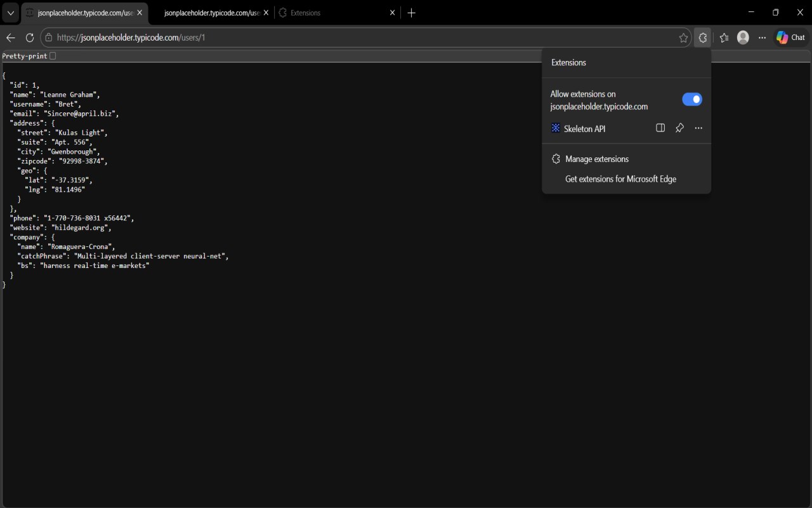Open Copilot Chat button
This screenshot has width=812, height=508.
click(791, 37)
